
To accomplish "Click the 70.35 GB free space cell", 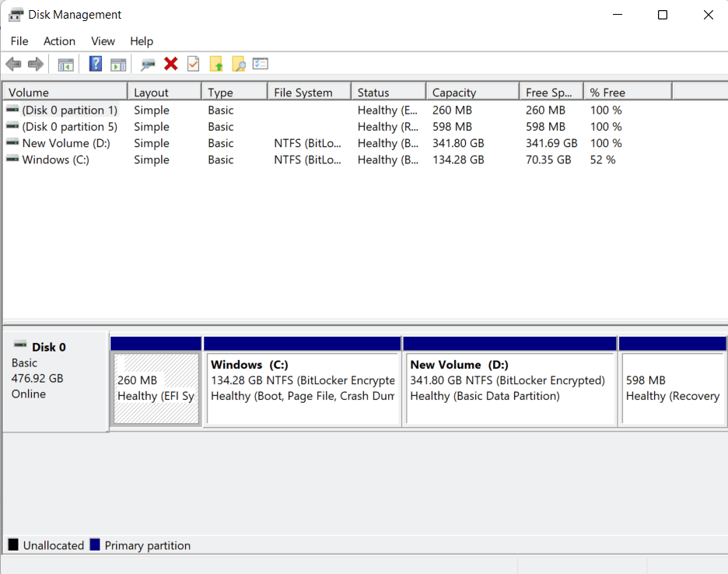I will coord(548,159).
